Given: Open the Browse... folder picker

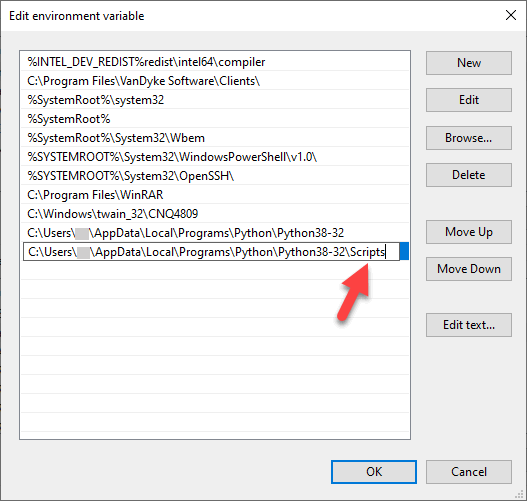Looking at the screenshot, I should point(469,138).
